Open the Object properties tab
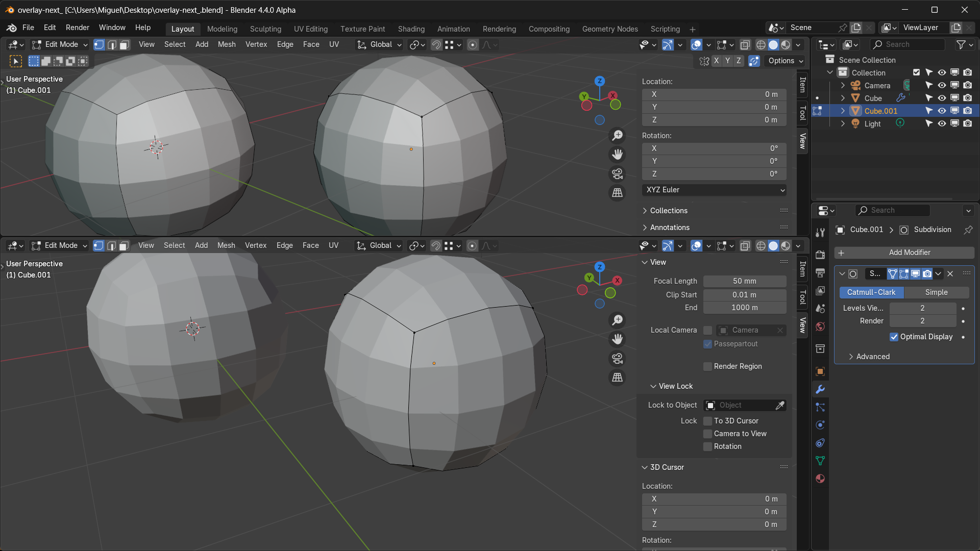 pos(820,371)
